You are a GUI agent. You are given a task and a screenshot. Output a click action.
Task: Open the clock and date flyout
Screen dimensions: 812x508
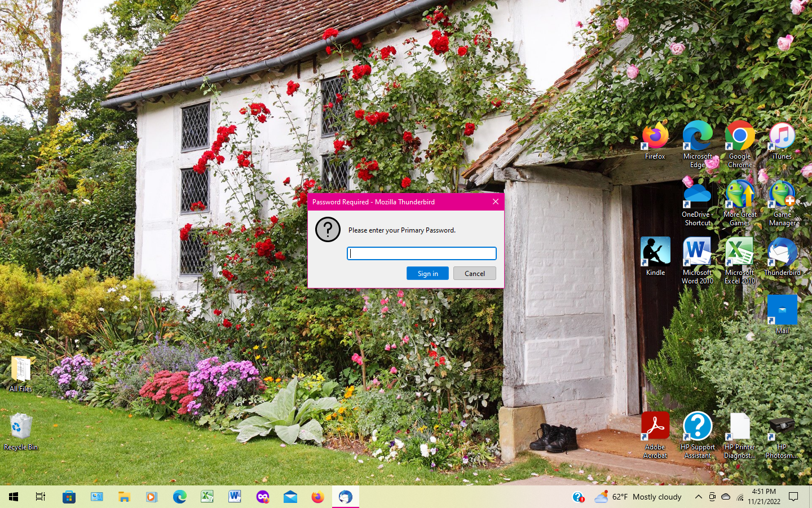(x=764, y=497)
